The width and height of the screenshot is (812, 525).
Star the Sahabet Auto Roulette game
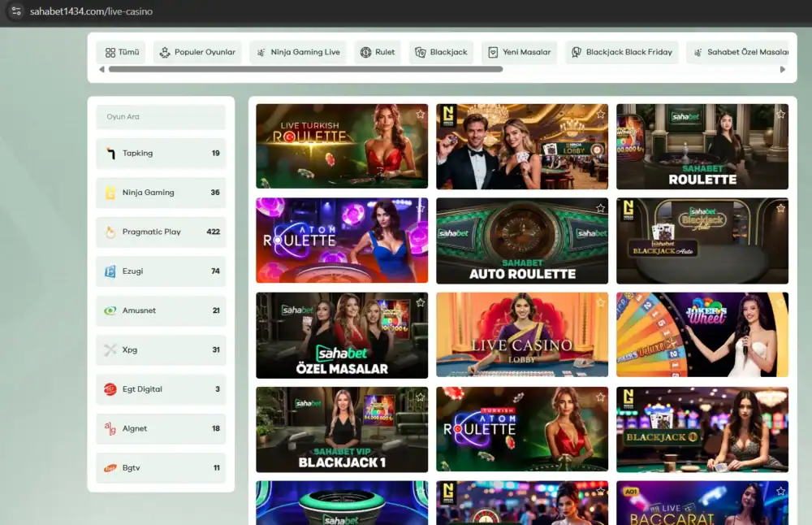tap(600, 210)
